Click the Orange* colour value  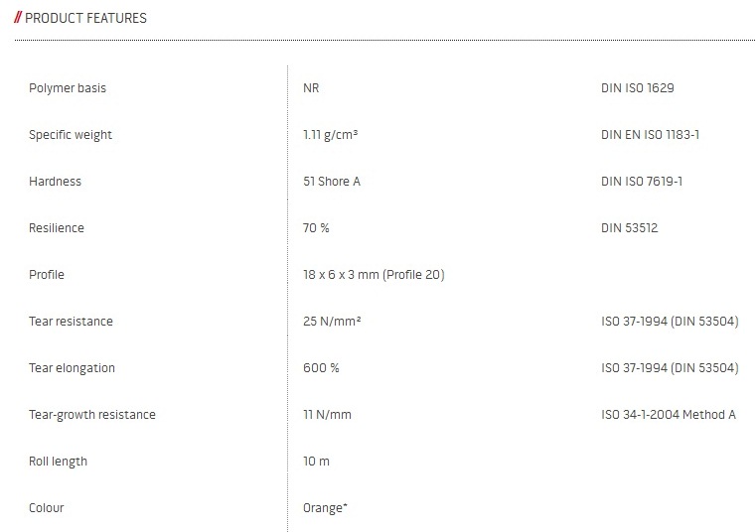click(325, 508)
